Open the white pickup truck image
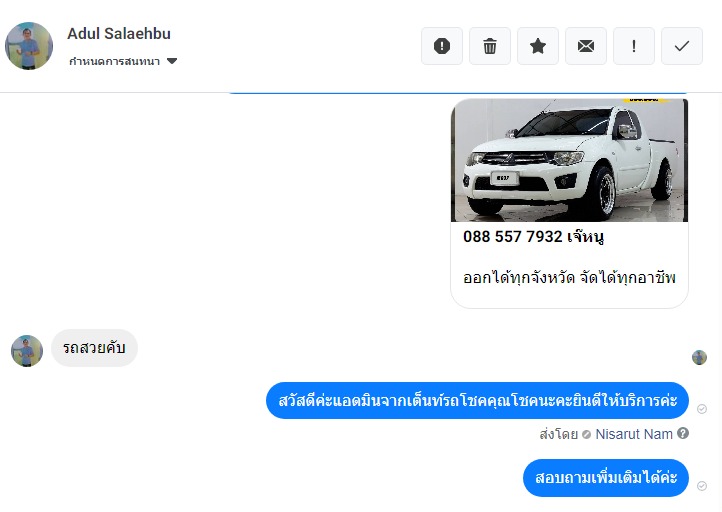This screenshot has width=722, height=512. (570, 160)
